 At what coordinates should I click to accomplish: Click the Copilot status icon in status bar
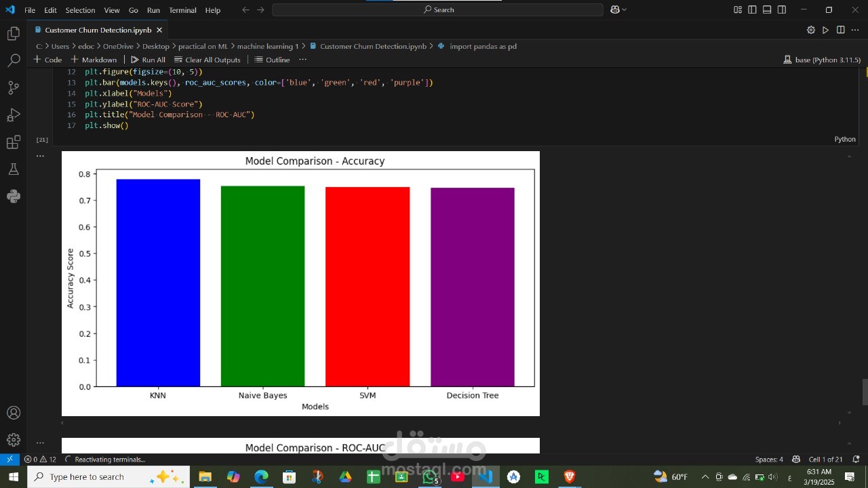[796, 460]
